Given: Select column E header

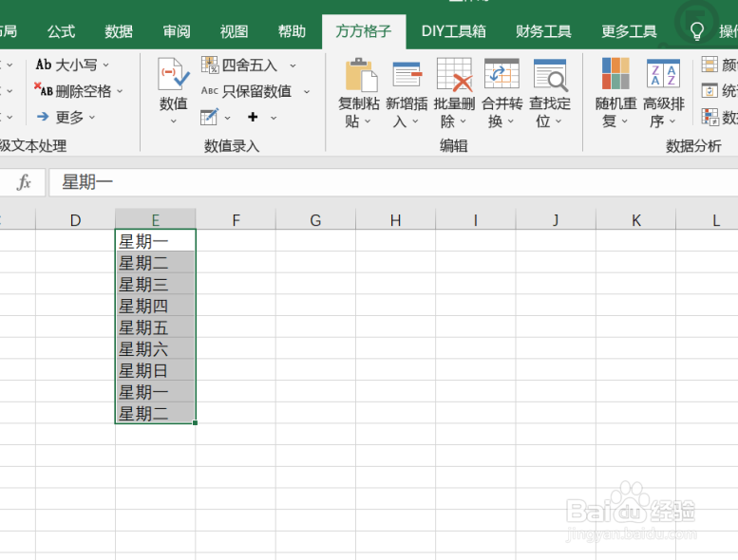Looking at the screenshot, I should click(x=156, y=219).
